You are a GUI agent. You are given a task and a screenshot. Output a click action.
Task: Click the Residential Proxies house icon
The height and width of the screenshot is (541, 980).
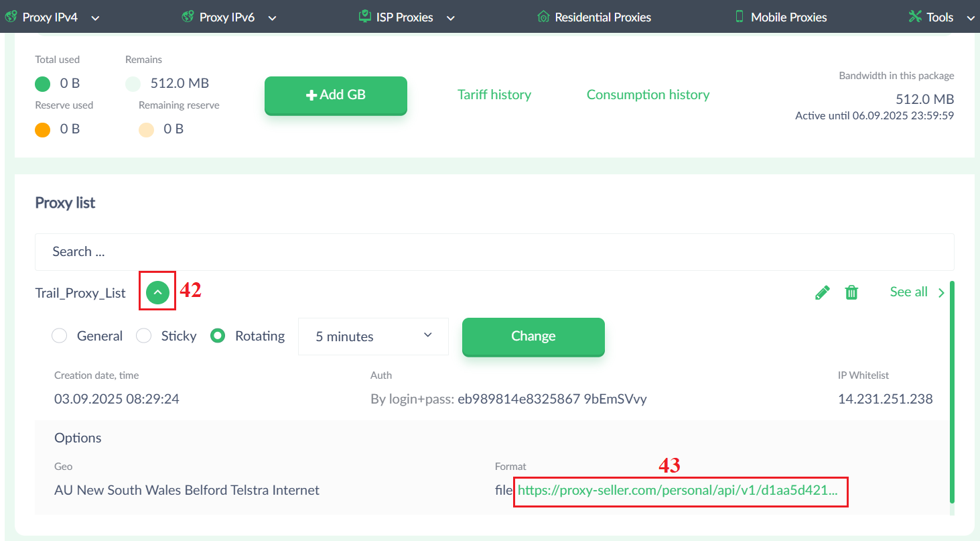pos(543,17)
